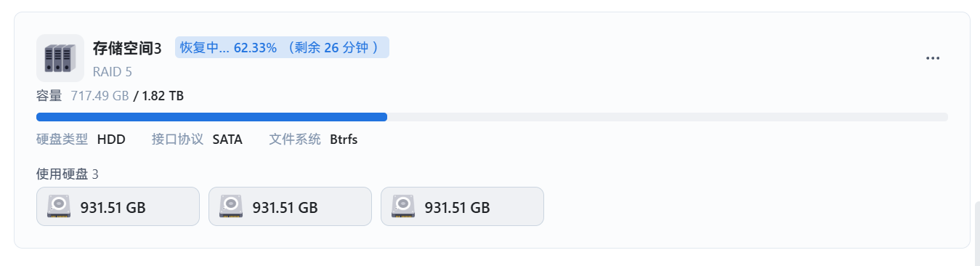
Task: Select the last 931.51 GB disk size text
Action: click(x=457, y=208)
